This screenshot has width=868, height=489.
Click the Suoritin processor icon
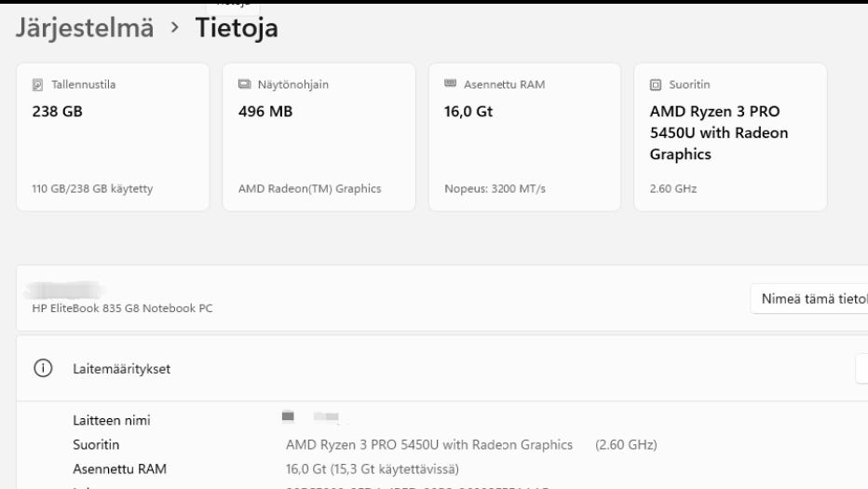coord(656,85)
